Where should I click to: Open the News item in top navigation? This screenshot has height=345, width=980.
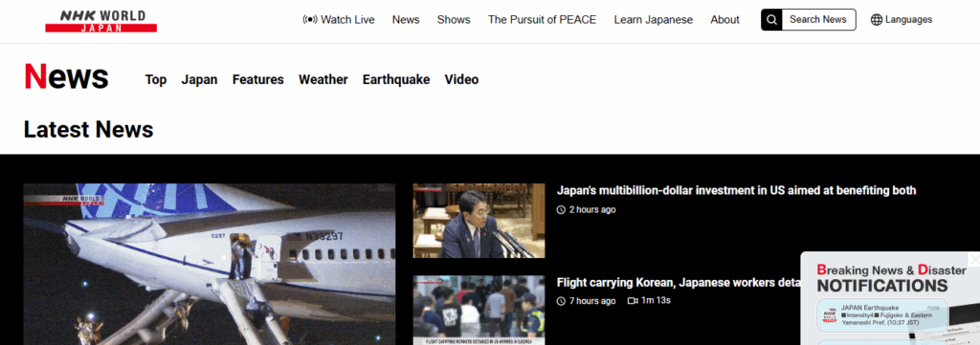tap(406, 19)
